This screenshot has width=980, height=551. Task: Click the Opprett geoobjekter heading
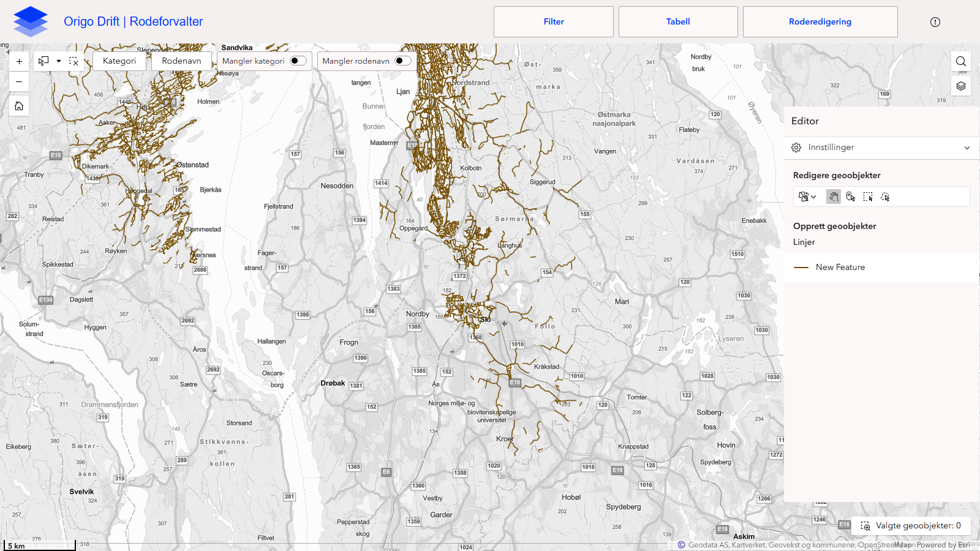834,226
